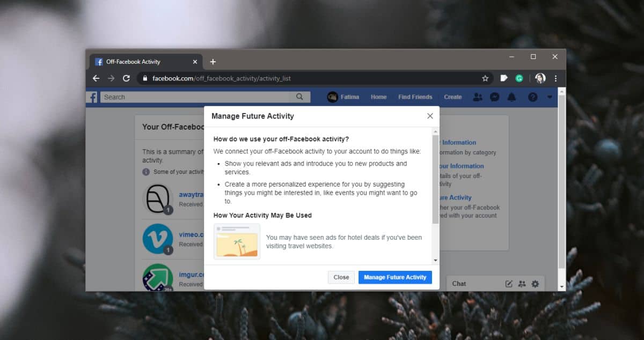Expand the Facebook account dropdown arrow

[x=550, y=97]
